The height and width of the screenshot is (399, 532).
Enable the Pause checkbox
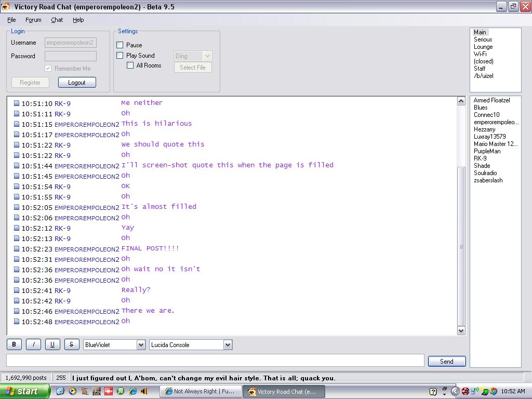click(x=120, y=45)
